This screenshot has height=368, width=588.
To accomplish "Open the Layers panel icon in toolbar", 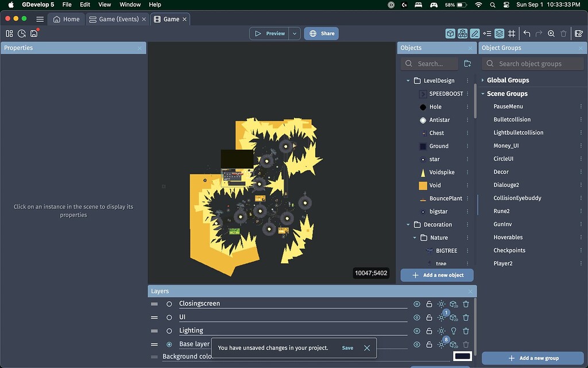I will (500, 33).
